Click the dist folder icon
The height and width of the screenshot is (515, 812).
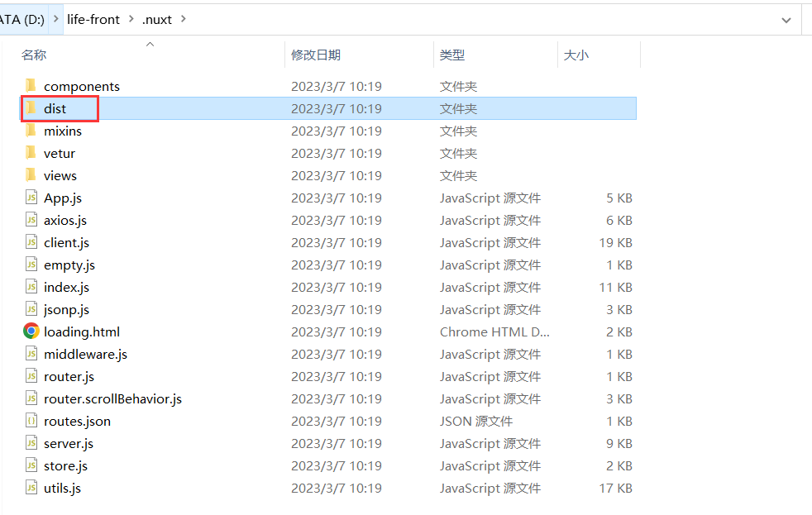[31, 108]
